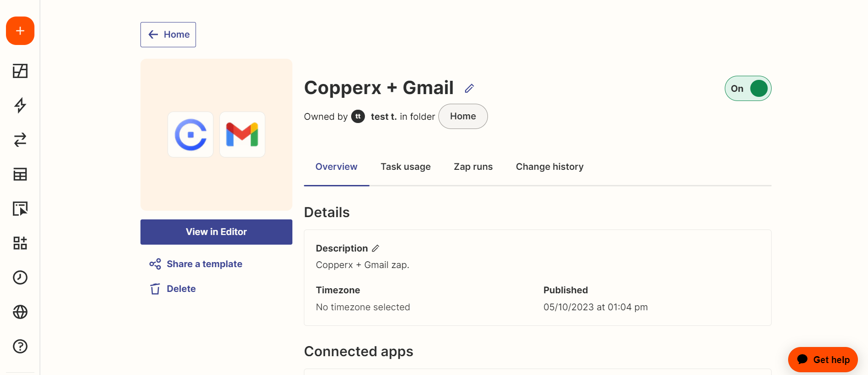This screenshot has width=868, height=375.
Task: Switch to the Overview tab
Action: pyautogui.click(x=336, y=167)
